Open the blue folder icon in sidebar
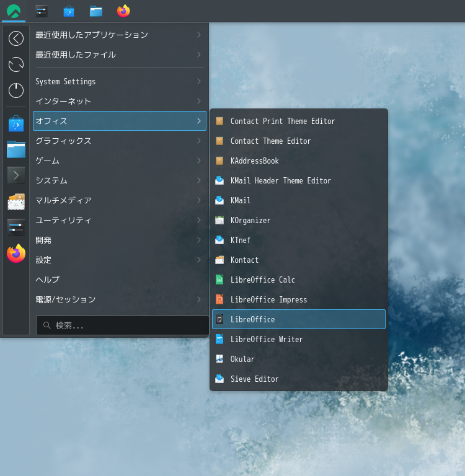The width and height of the screenshot is (465, 476). point(16,149)
